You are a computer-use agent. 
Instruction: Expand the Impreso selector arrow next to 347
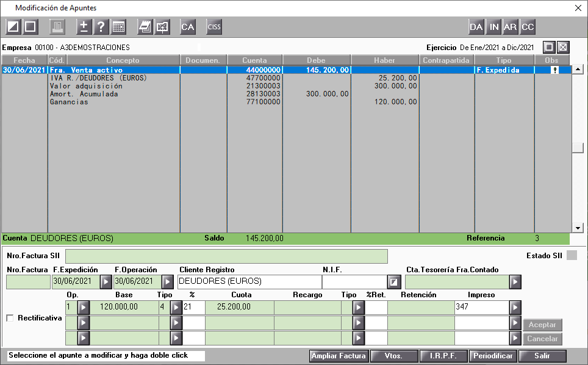tap(515, 308)
